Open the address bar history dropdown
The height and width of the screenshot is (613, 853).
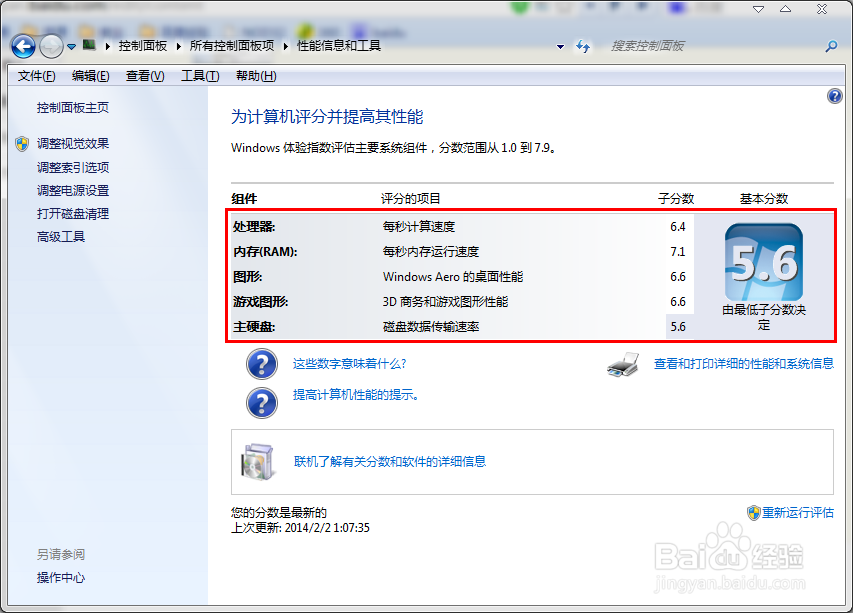tap(560, 46)
